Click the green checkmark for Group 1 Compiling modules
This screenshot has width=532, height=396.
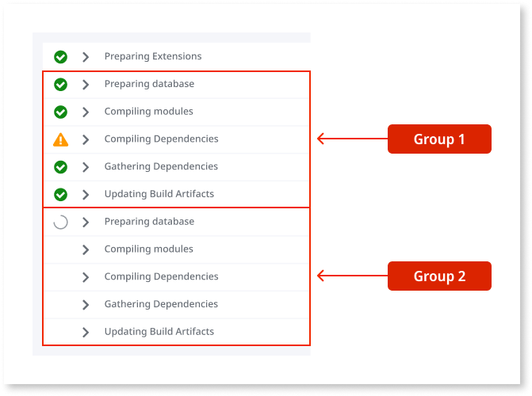tap(60, 112)
